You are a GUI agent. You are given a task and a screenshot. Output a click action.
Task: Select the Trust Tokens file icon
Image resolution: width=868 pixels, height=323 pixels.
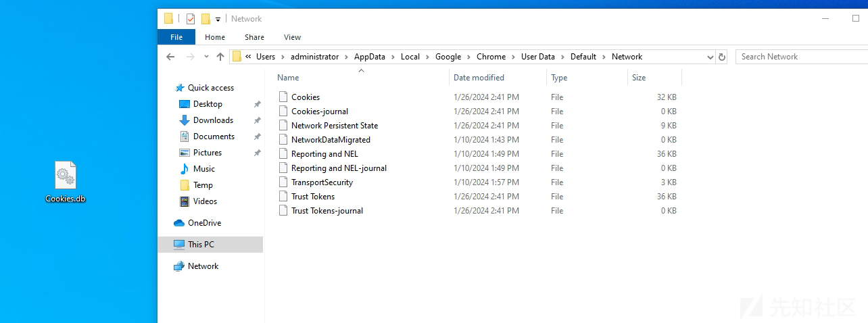tap(283, 197)
